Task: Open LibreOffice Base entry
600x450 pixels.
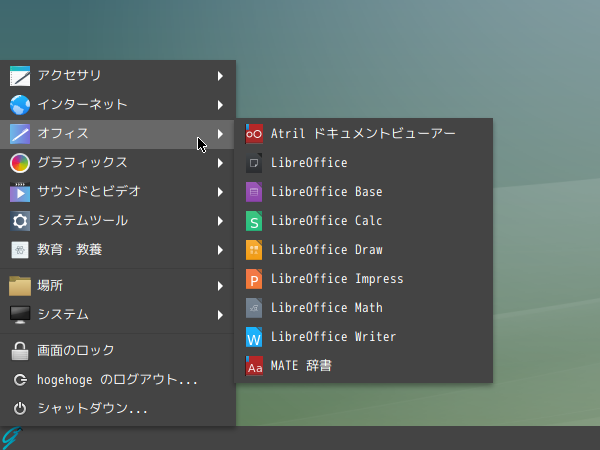Action: (364, 192)
